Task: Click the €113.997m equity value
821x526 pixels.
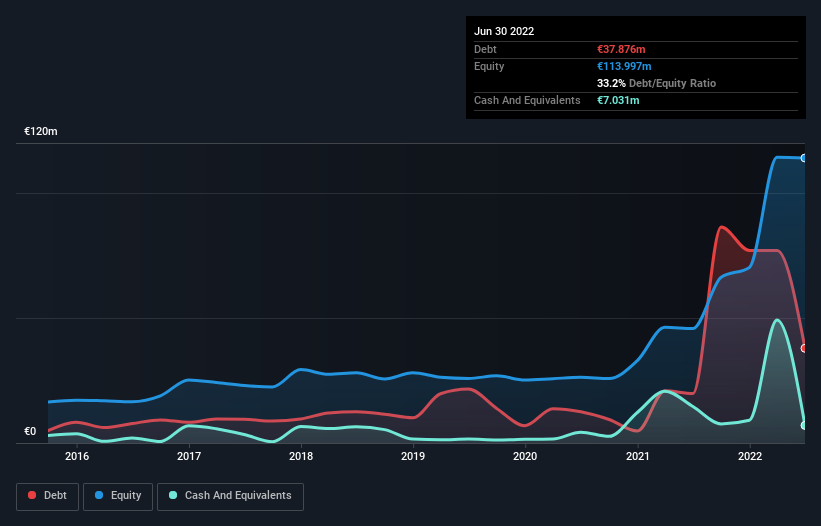Action: tap(624, 66)
